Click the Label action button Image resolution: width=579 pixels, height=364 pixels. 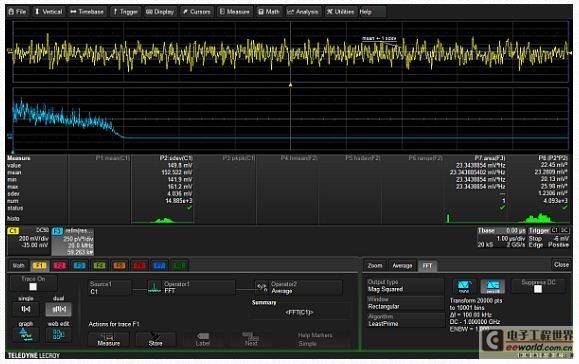[203, 340]
